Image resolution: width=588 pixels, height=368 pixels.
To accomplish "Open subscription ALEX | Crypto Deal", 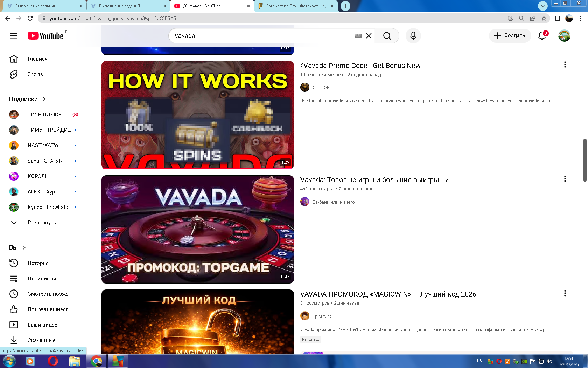I will pyautogui.click(x=43, y=192).
